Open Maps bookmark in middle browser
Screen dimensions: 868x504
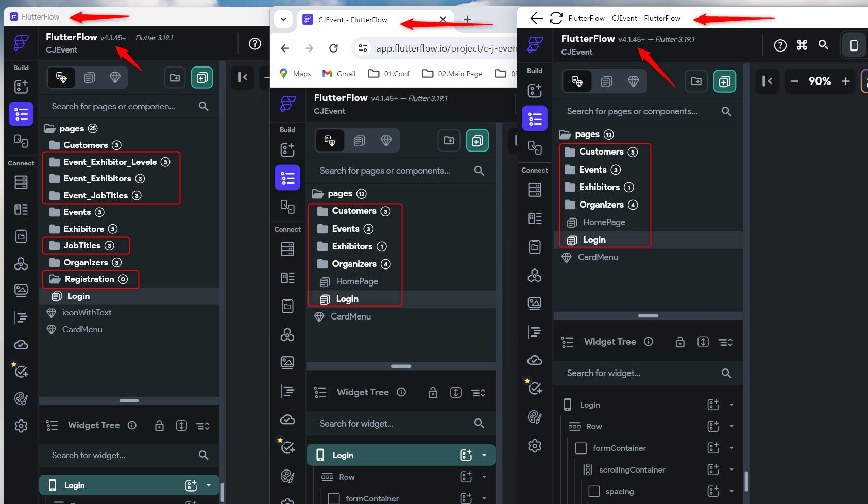[x=295, y=74]
